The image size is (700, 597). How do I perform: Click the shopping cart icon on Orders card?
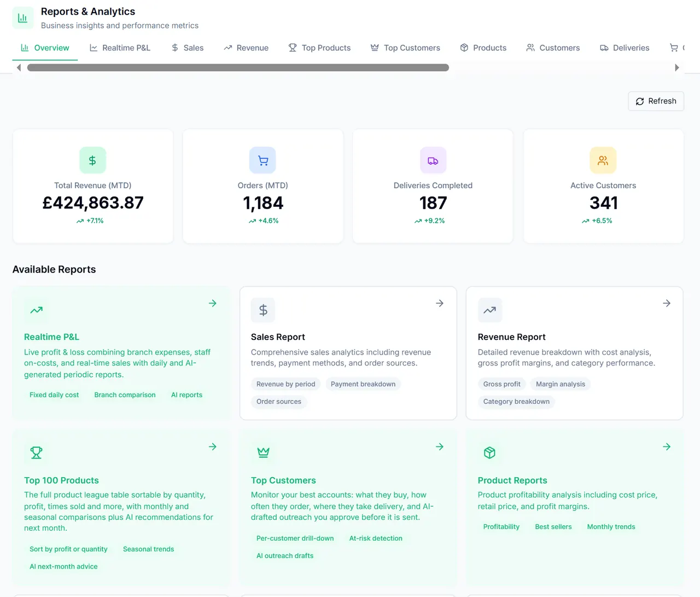coord(263,160)
